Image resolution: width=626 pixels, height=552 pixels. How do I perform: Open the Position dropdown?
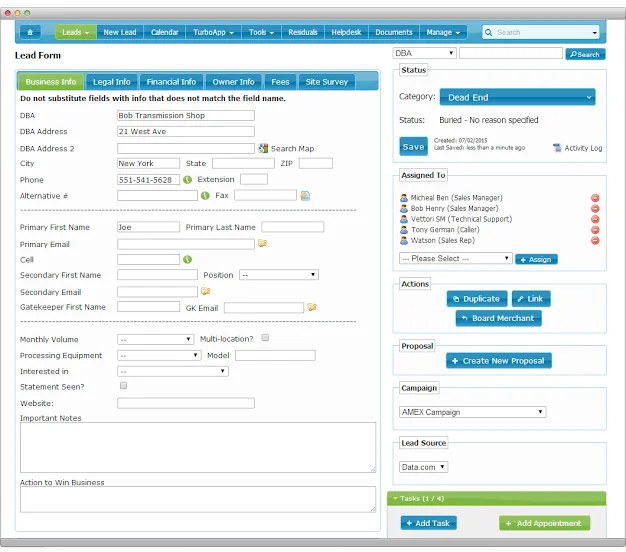coord(279,275)
